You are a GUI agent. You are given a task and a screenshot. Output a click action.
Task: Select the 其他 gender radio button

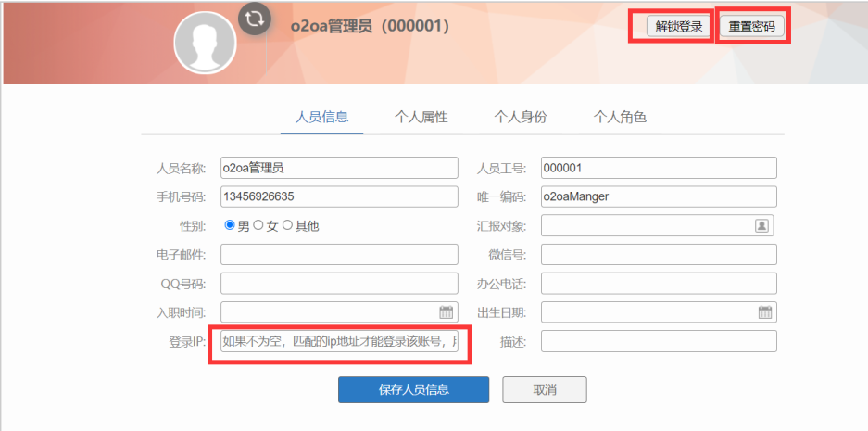tap(287, 225)
